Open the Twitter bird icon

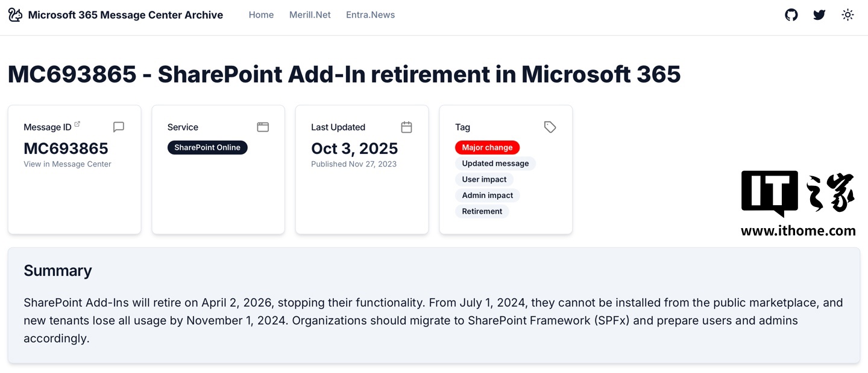[819, 15]
